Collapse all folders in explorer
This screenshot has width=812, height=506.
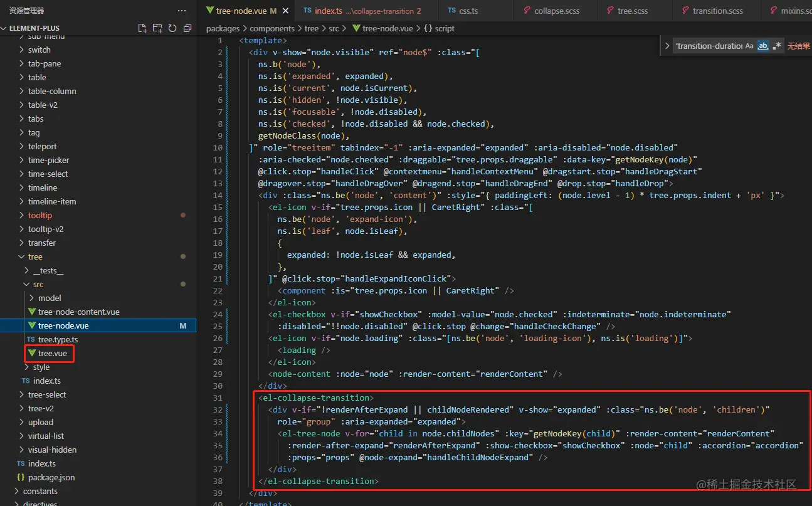click(187, 28)
